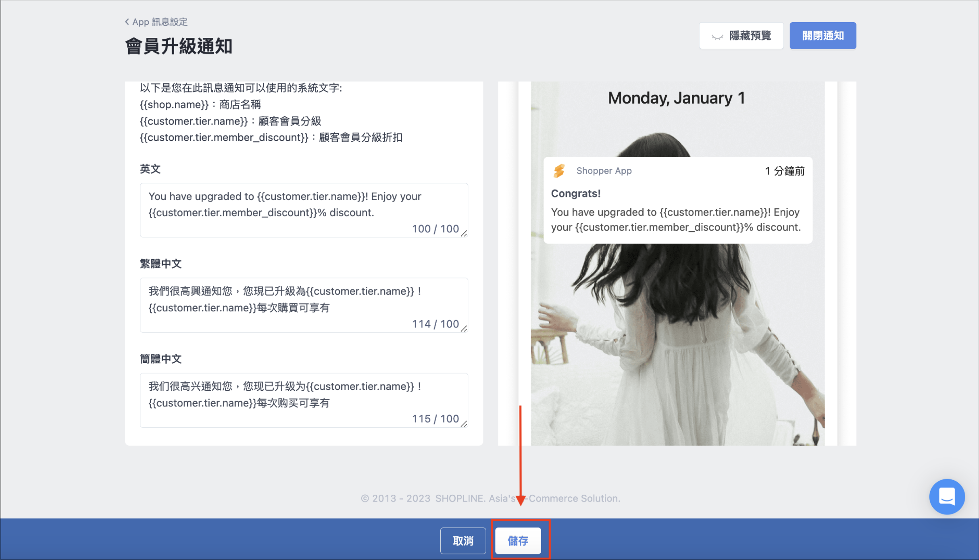Click the Shopper App name in notification
The width and height of the screenshot is (979, 560).
604,171
